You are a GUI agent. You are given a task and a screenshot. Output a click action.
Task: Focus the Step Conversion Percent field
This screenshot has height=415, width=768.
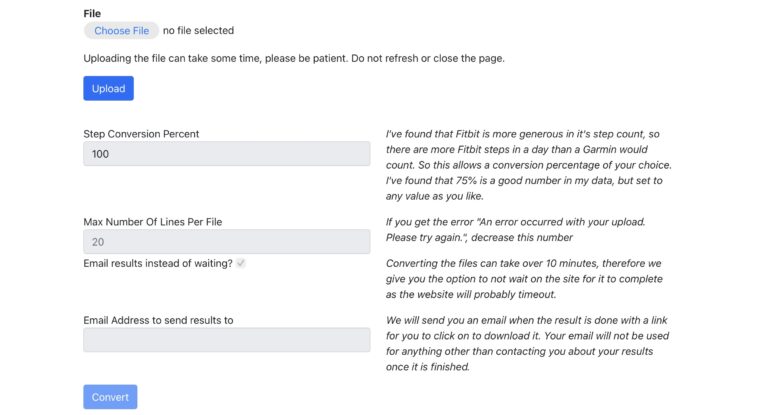(227, 154)
